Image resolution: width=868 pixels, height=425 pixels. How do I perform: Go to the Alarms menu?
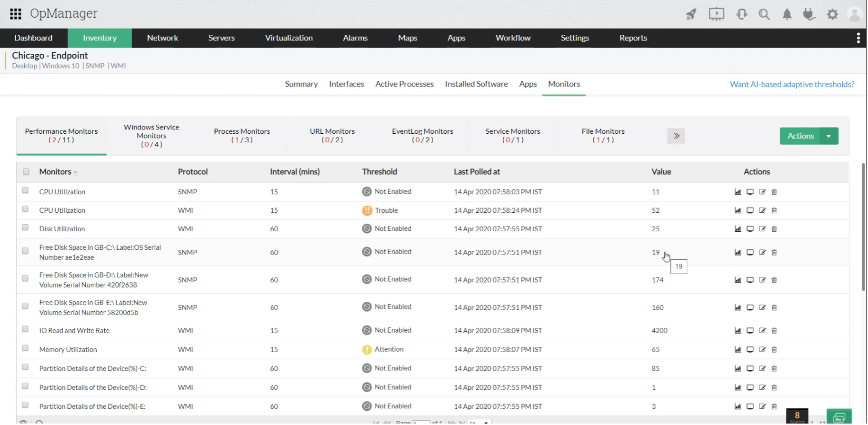(x=355, y=38)
